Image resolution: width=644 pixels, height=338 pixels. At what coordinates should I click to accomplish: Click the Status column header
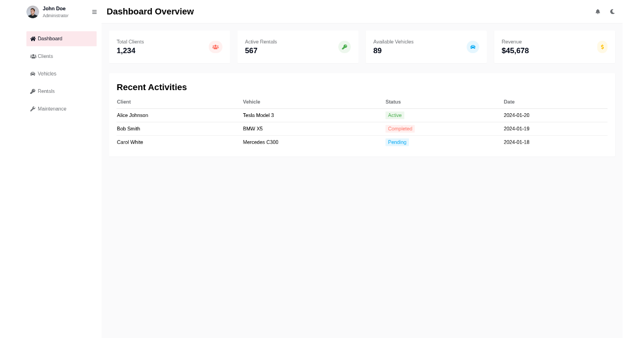pos(393,102)
